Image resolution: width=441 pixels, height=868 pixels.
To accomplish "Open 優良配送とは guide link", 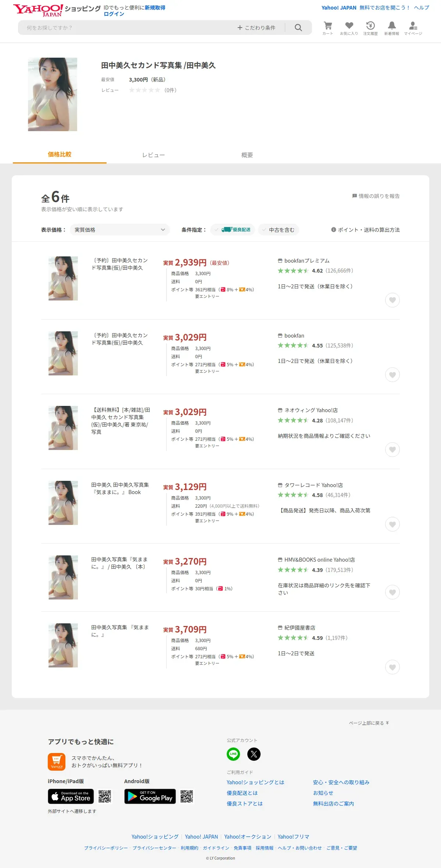I will tap(242, 793).
